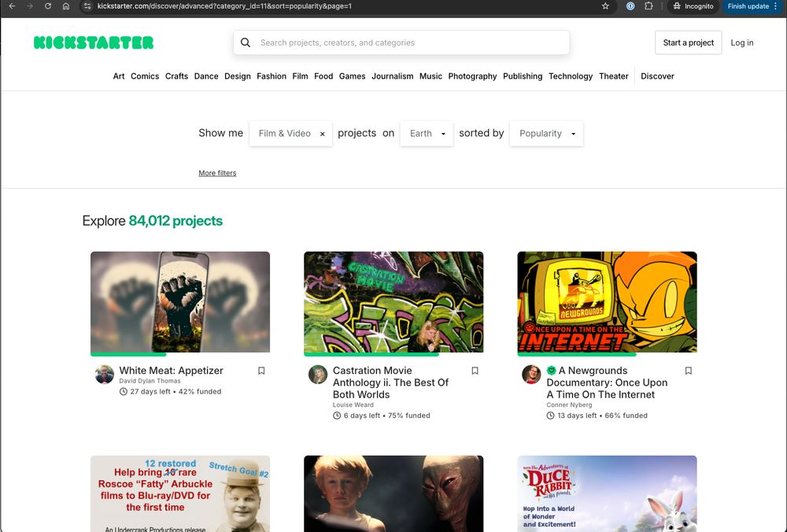The width and height of the screenshot is (787, 532).
Task: Open the Crafts category
Action: [176, 76]
